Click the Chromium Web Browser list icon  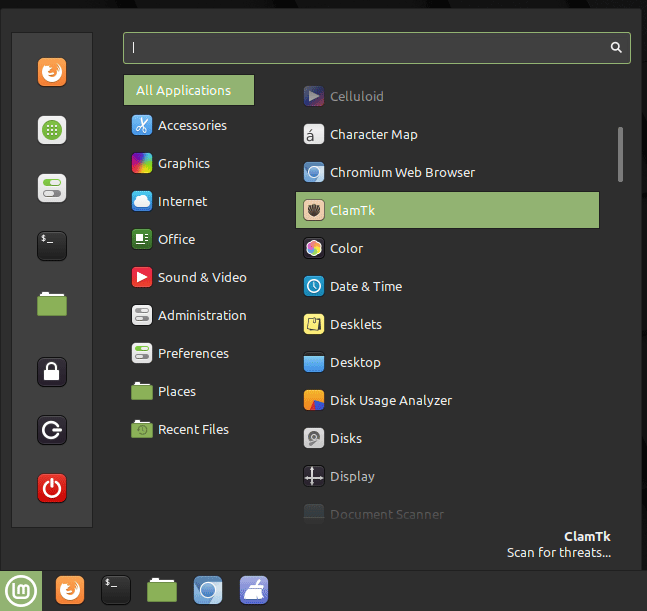click(x=314, y=172)
